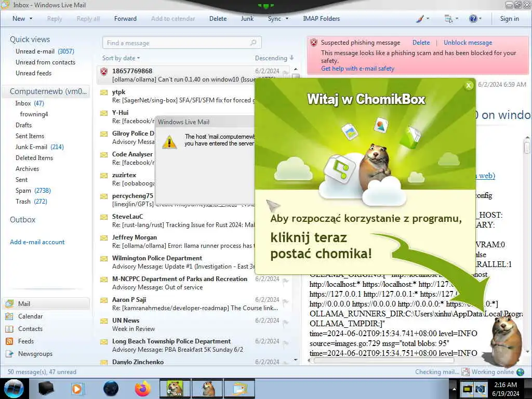Click the Newsgroups icon
The height and width of the screenshot is (399, 532).
9,353
